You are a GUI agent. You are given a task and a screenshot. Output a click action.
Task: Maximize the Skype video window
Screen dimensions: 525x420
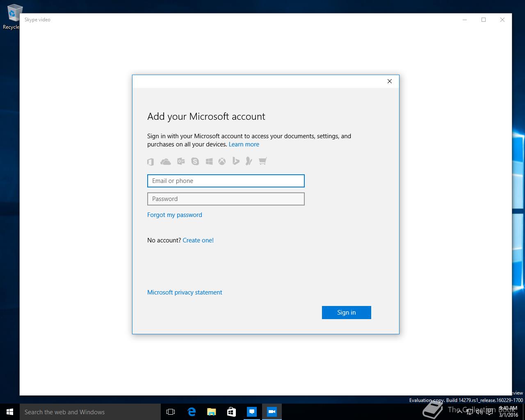tap(484, 20)
